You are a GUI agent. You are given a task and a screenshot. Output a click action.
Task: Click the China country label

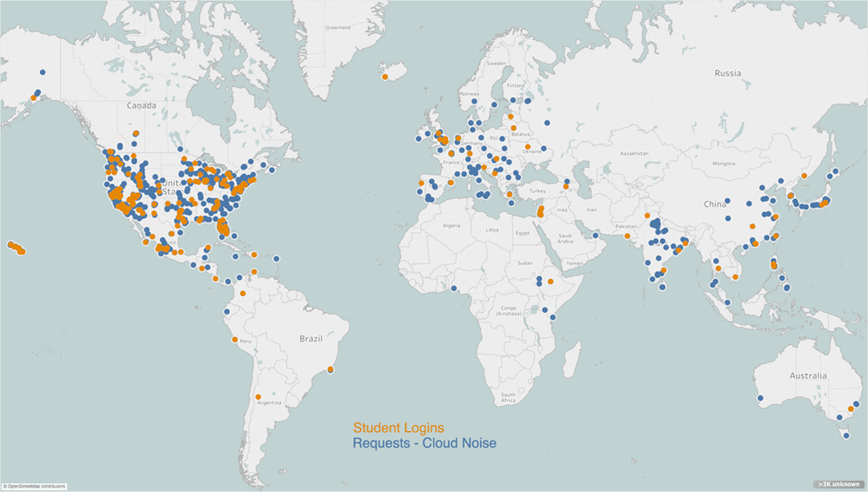click(x=715, y=204)
